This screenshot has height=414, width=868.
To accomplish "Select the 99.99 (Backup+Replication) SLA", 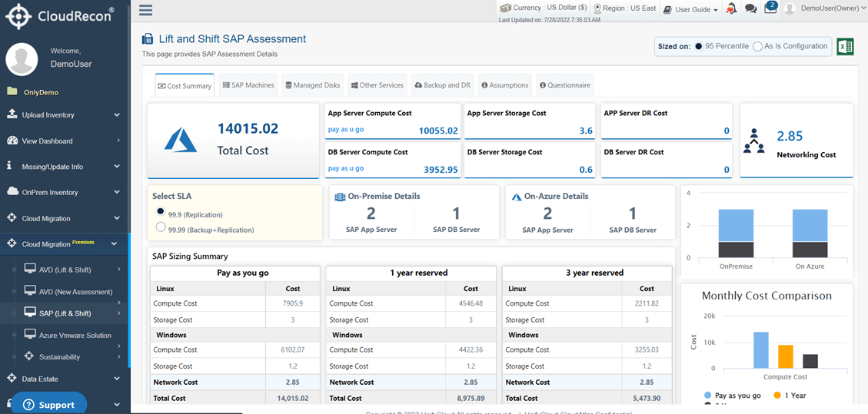I will click(161, 227).
